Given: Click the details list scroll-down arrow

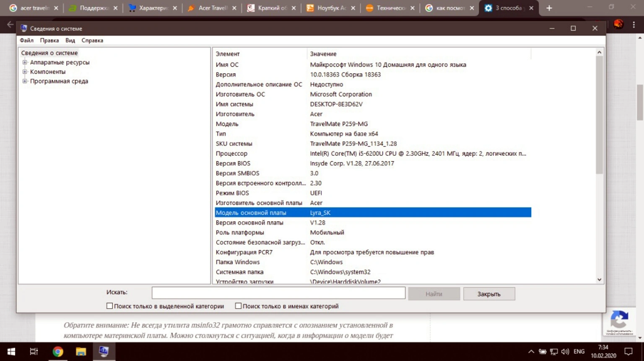Looking at the screenshot, I should 599,279.
